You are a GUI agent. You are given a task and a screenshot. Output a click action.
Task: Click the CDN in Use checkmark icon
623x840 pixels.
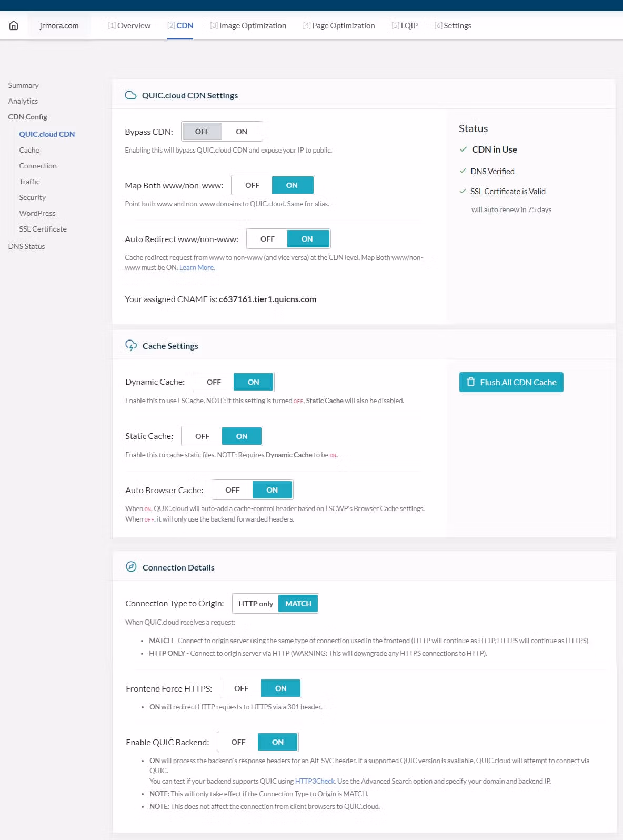(463, 149)
